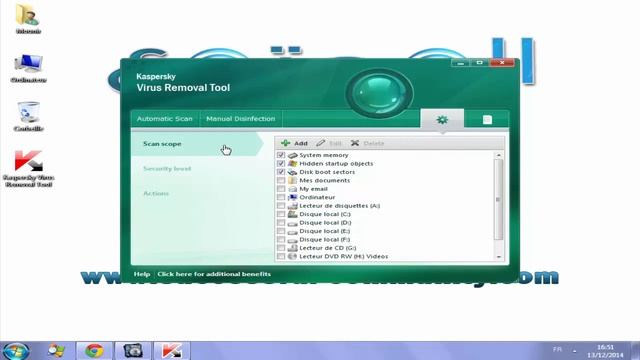Open the settings gear tab
Viewport: 640px width, 360px height.
442,120
